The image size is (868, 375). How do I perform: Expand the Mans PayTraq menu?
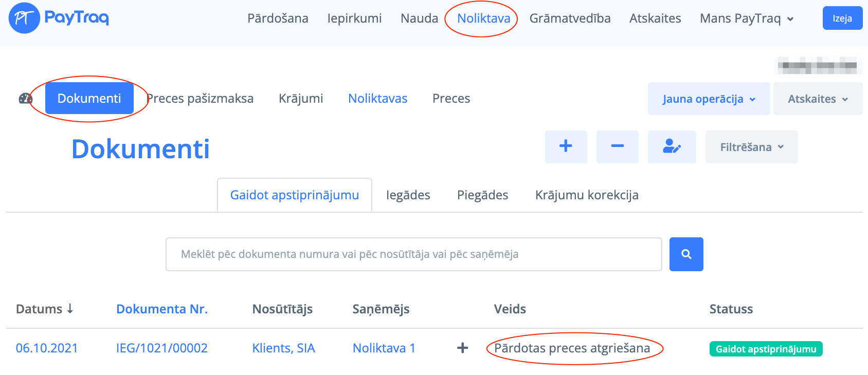pos(746,18)
